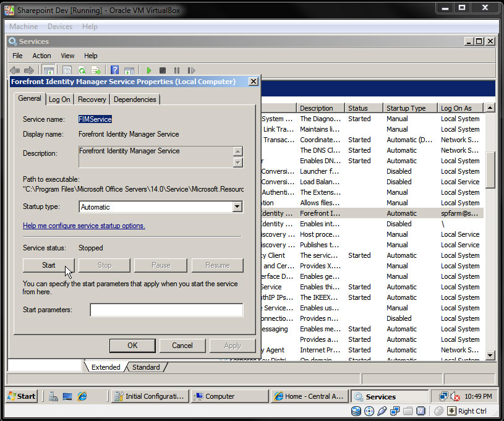Switch to the Log On tab
Image resolution: width=504 pixels, height=421 pixels.
pos(59,100)
